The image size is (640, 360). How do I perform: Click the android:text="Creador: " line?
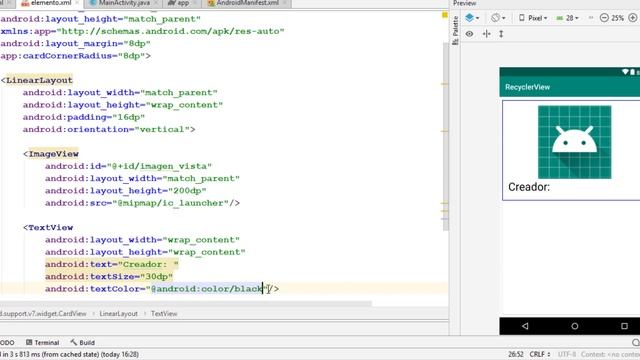point(112,264)
